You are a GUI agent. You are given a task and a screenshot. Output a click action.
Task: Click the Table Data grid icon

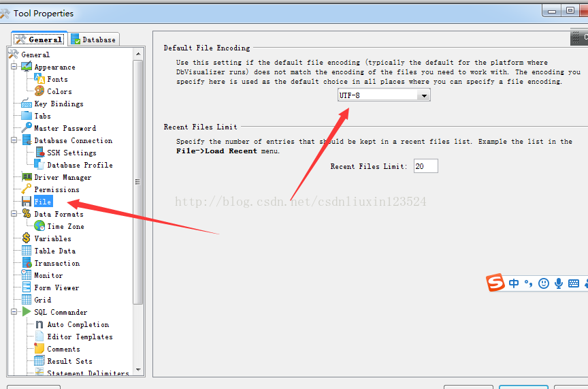pos(27,251)
